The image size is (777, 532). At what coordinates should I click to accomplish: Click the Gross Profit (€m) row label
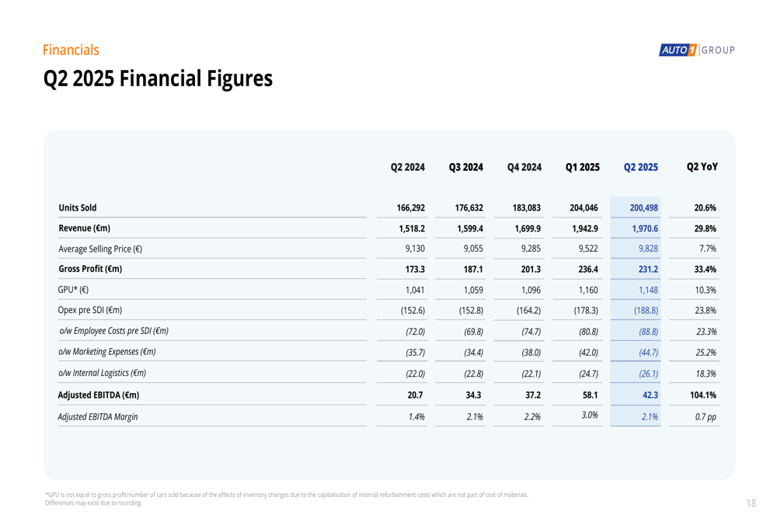[90, 269]
